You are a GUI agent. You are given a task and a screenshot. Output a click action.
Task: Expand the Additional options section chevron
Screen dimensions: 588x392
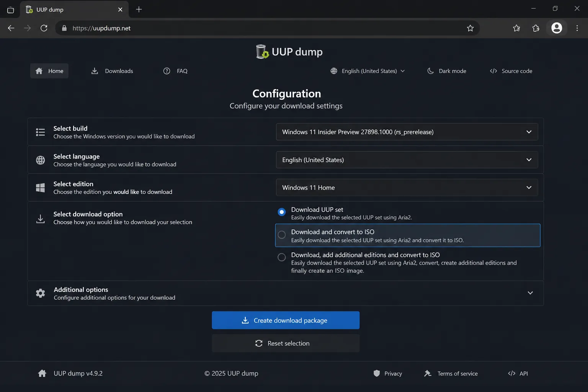(x=530, y=293)
